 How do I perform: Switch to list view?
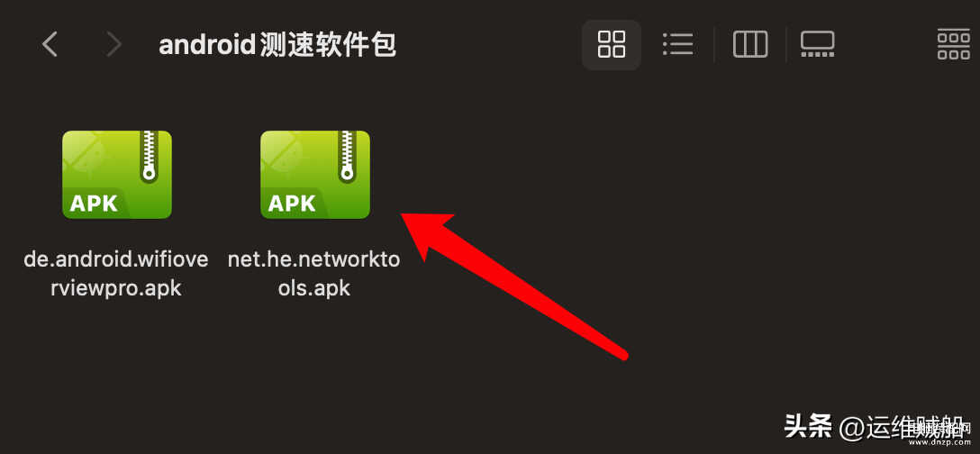677,44
